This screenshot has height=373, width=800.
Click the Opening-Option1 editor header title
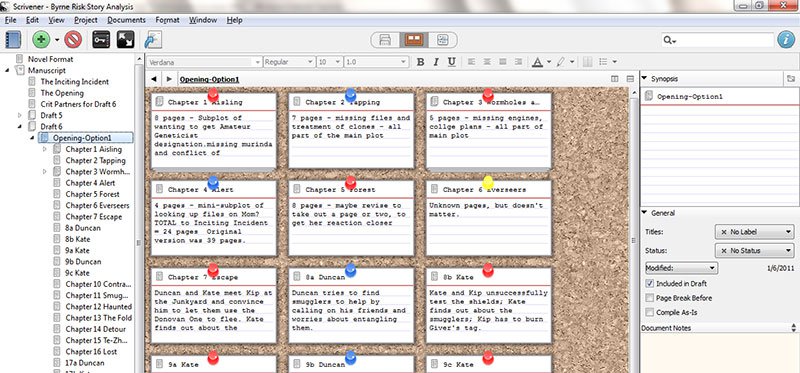pos(209,80)
